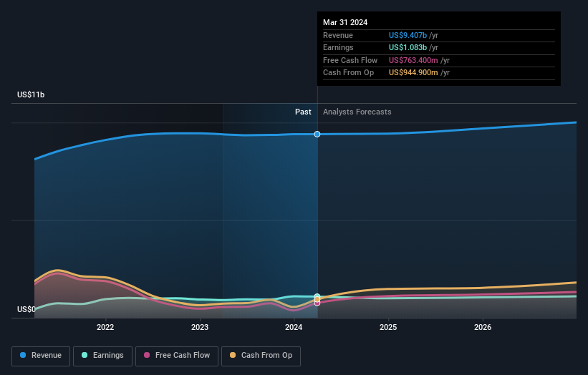The height and width of the screenshot is (375, 588).
Task: Toggle the Revenue legend button
Action: pyautogui.click(x=41, y=356)
